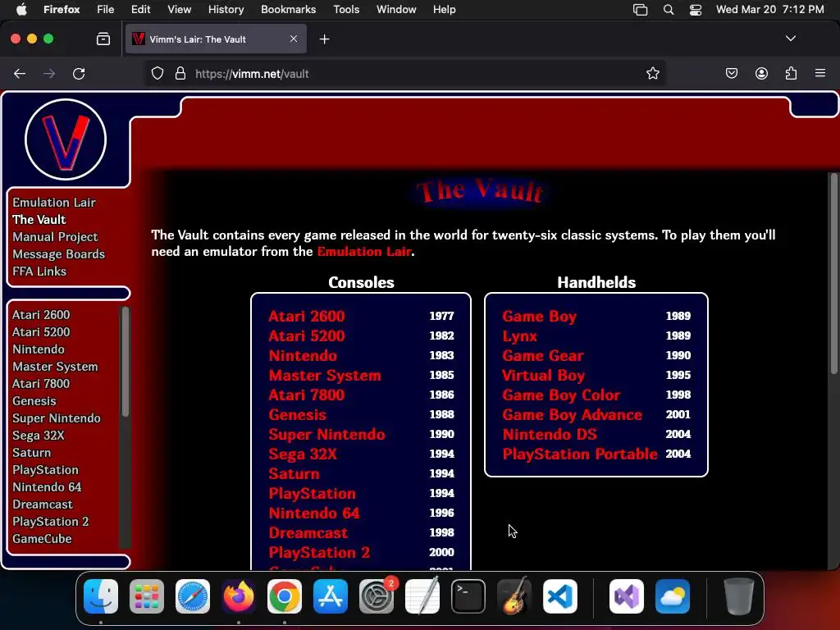This screenshot has height=630, width=840.
Task: Expand the list all tabs chevron
Action: tap(791, 39)
